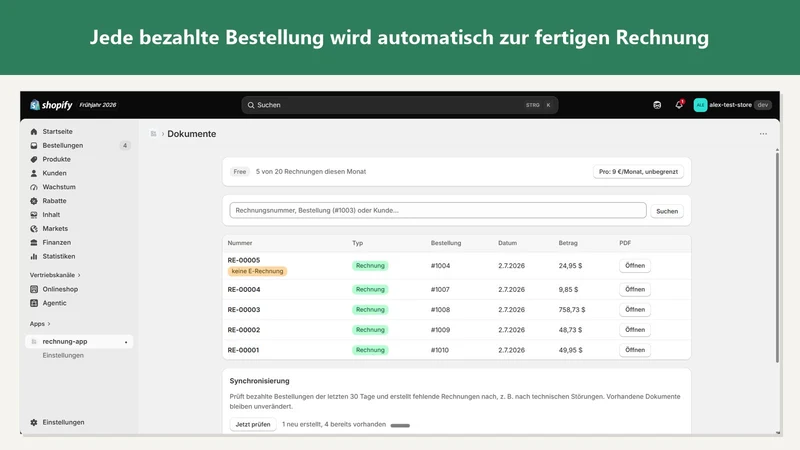The width and height of the screenshot is (800, 450).
Task: Open PDF for invoice RE-00002
Action: [x=635, y=330]
